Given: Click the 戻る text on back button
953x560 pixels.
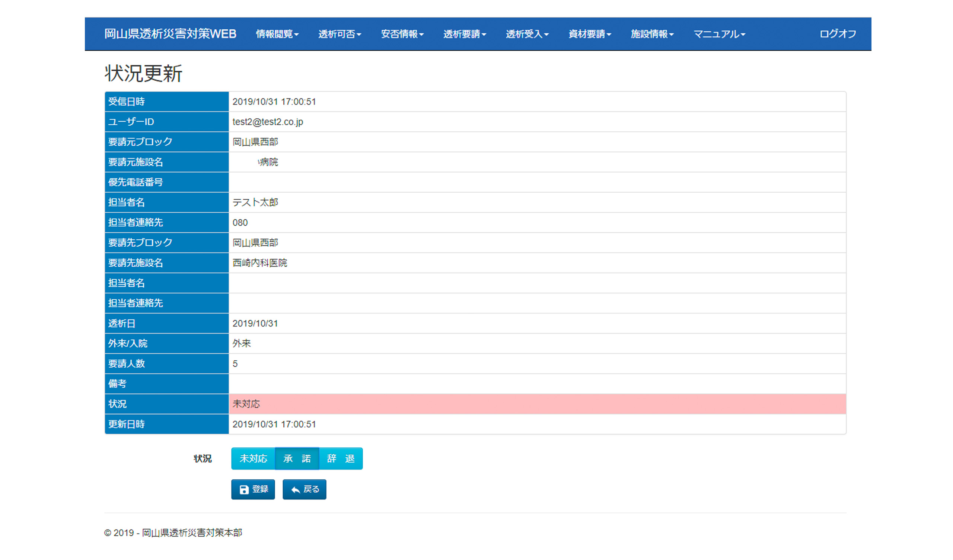Looking at the screenshot, I should tap(311, 489).
